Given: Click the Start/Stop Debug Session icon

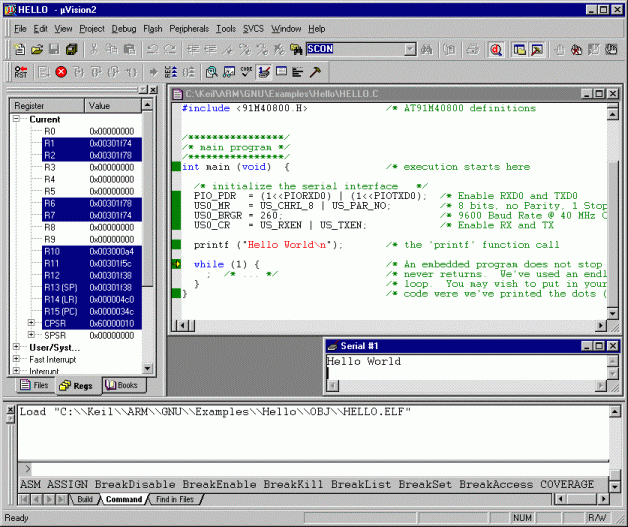Looking at the screenshot, I should (497, 49).
